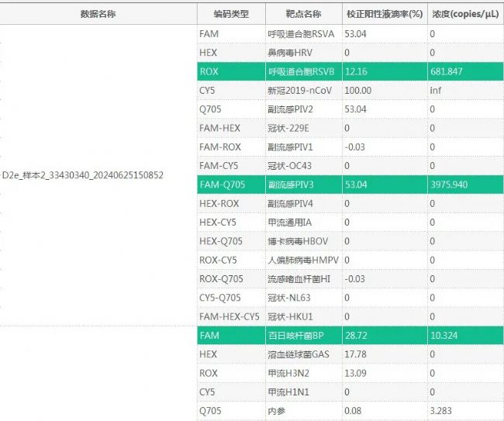Click the 浓度(copies/μL) column header
This screenshot has width=504, height=421.
(464, 13)
